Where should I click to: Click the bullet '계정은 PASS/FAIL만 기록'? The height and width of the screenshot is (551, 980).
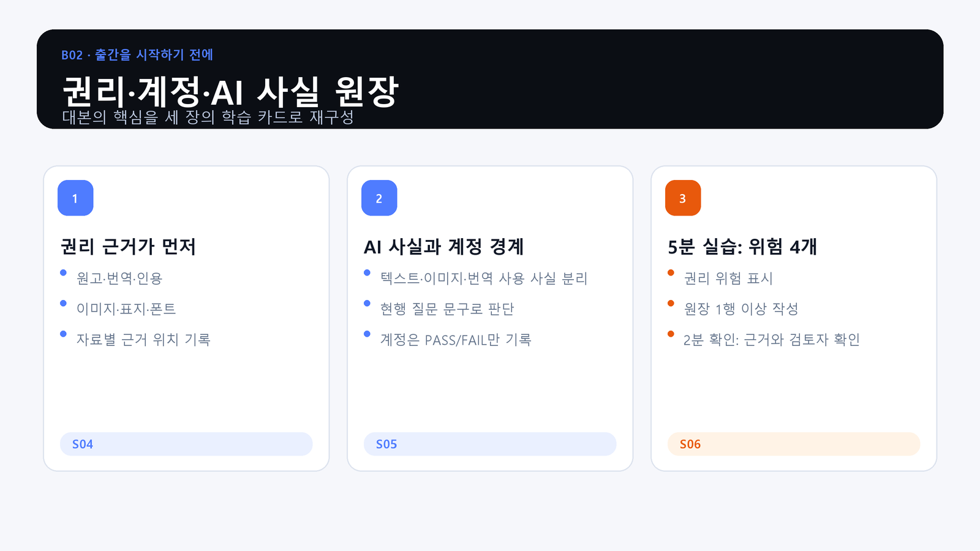point(456,339)
